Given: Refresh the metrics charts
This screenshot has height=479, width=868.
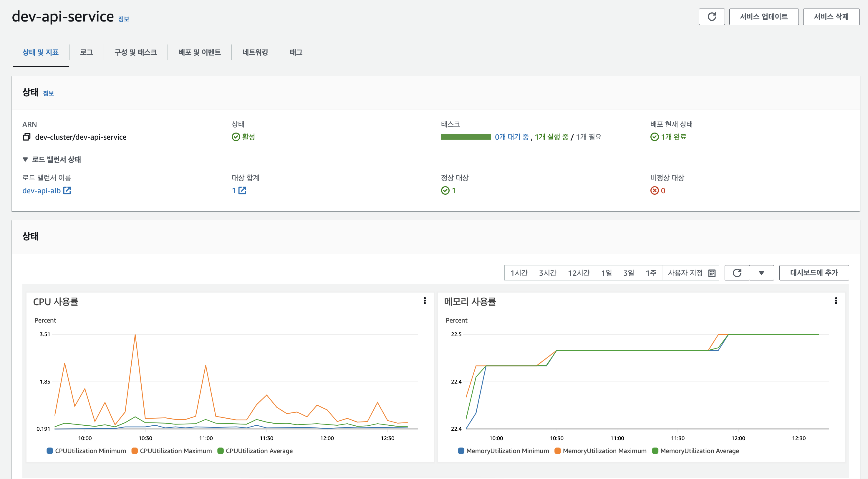Looking at the screenshot, I should [737, 273].
